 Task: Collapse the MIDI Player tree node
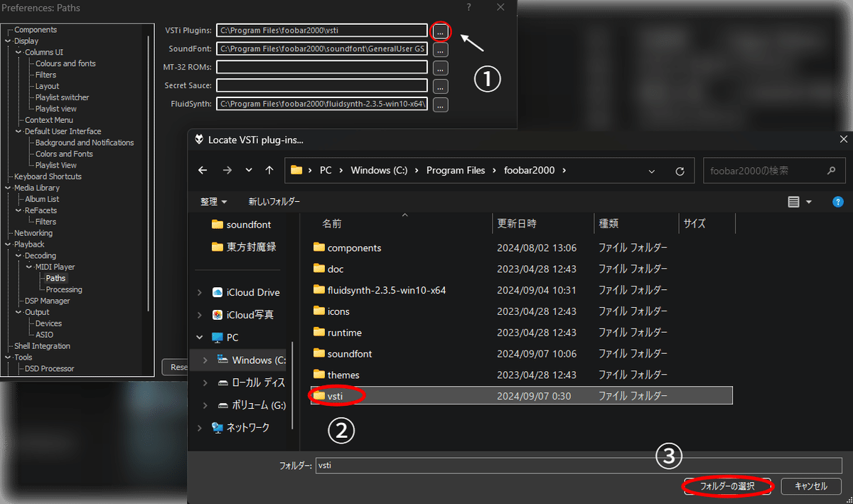(30, 267)
